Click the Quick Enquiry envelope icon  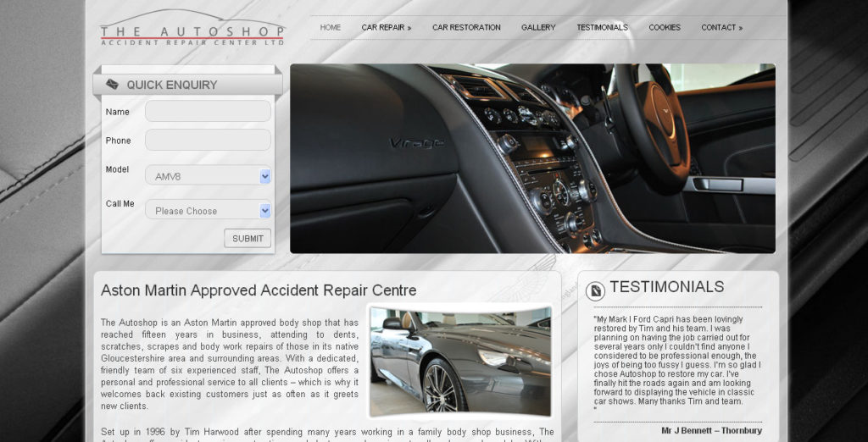(x=113, y=84)
